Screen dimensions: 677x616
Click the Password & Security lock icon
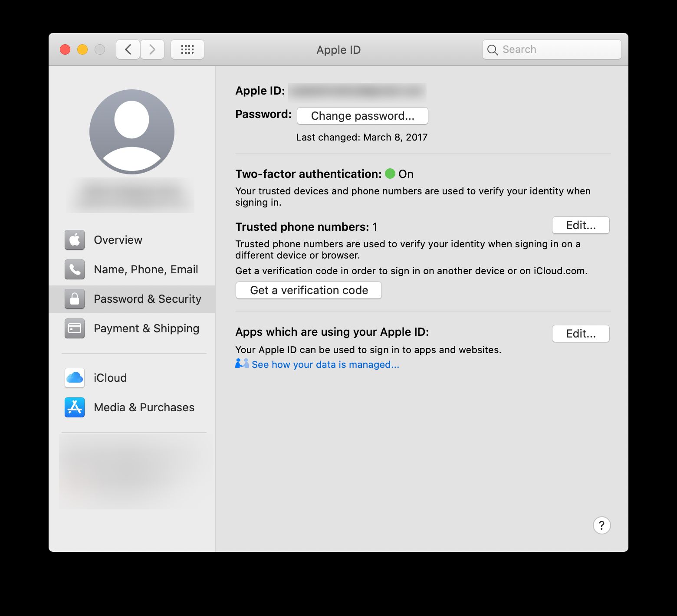[74, 299]
